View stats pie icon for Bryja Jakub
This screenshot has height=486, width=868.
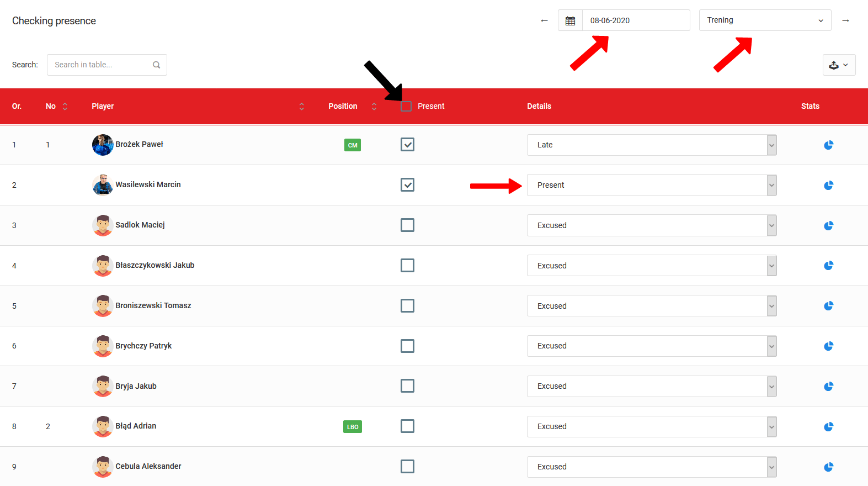click(x=828, y=387)
